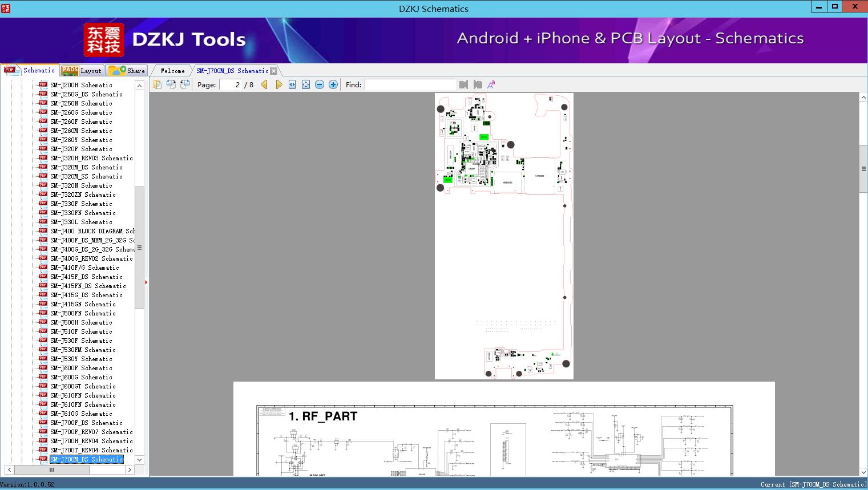Select SM-J500FN Schematic in the list
The image size is (868, 490).
83,313
